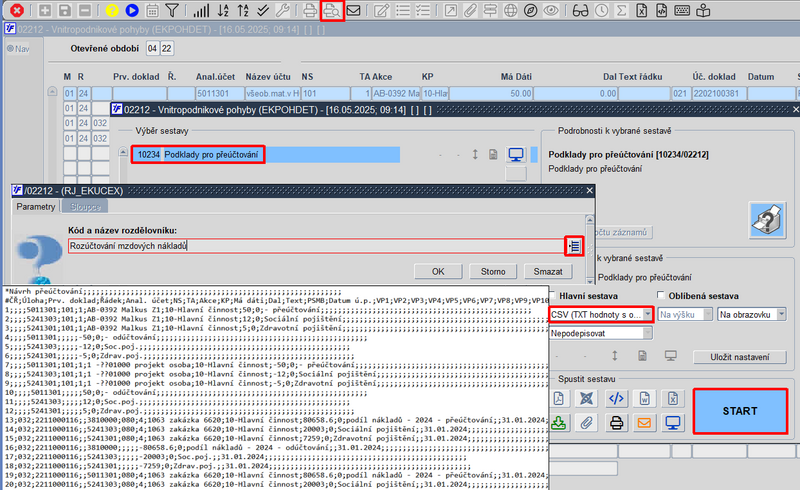The height and width of the screenshot is (490, 800).
Task: Export report as PDF in Spustit sestavu
Action: [559, 399]
